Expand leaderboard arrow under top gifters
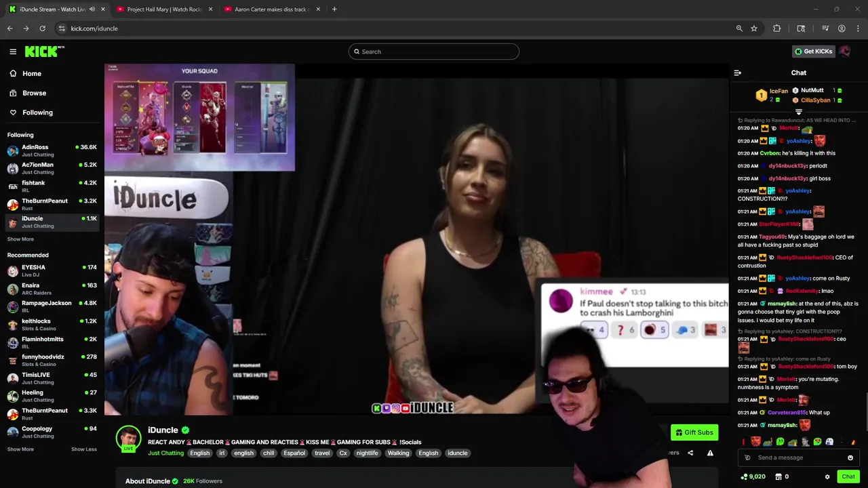868x488 pixels. click(799, 112)
